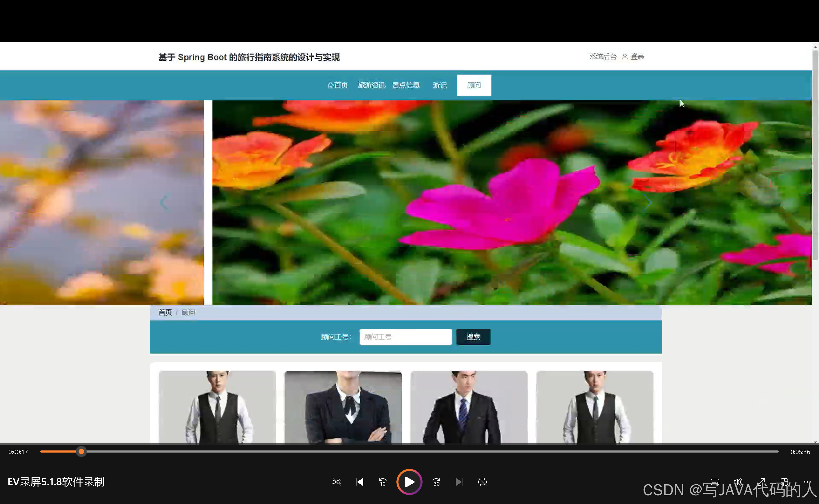
Task: Toggle repeat mode
Action: 482,482
